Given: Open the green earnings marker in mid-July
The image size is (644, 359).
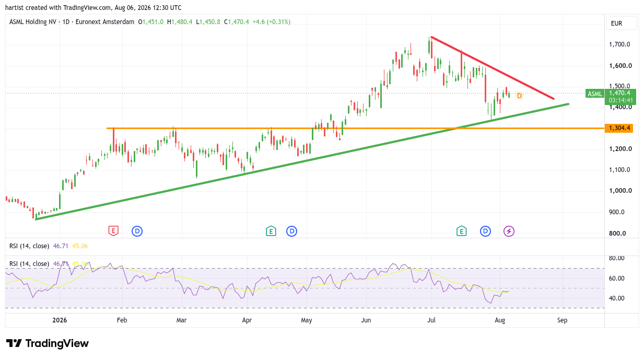Looking at the screenshot, I should tap(461, 231).
